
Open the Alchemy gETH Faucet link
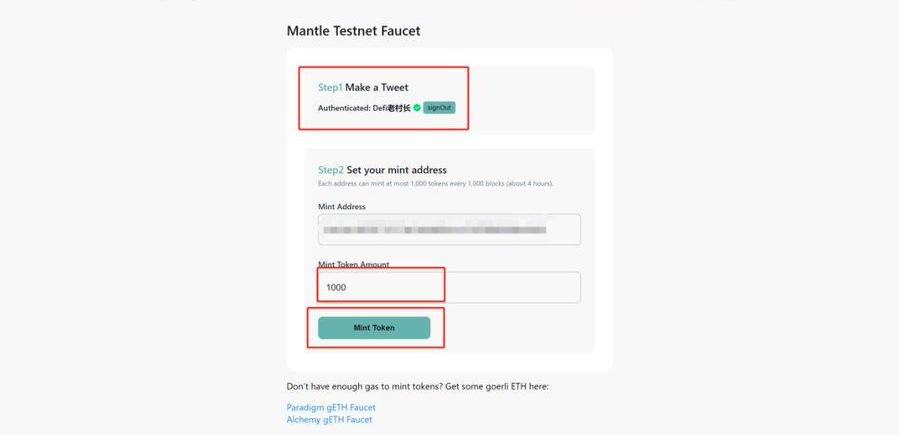click(329, 420)
